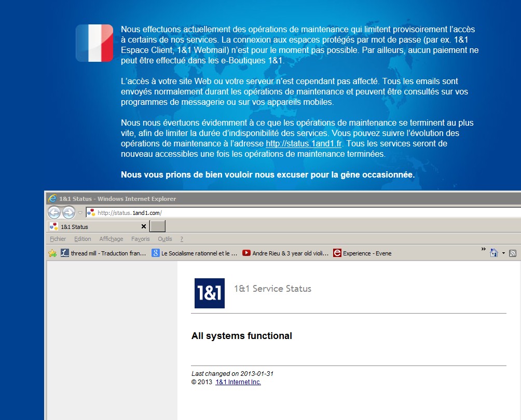Open the Edition menu
This screenshot has height=420, width=521.
83,239
